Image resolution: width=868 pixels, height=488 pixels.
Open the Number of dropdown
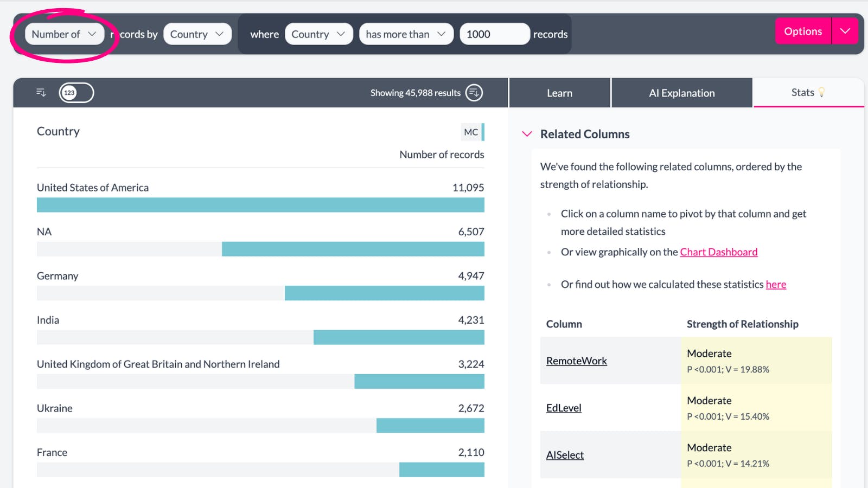[64, 34]
